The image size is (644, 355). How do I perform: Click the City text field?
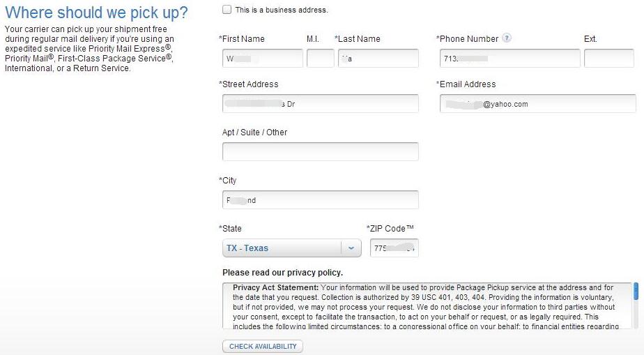click(321, 200)
